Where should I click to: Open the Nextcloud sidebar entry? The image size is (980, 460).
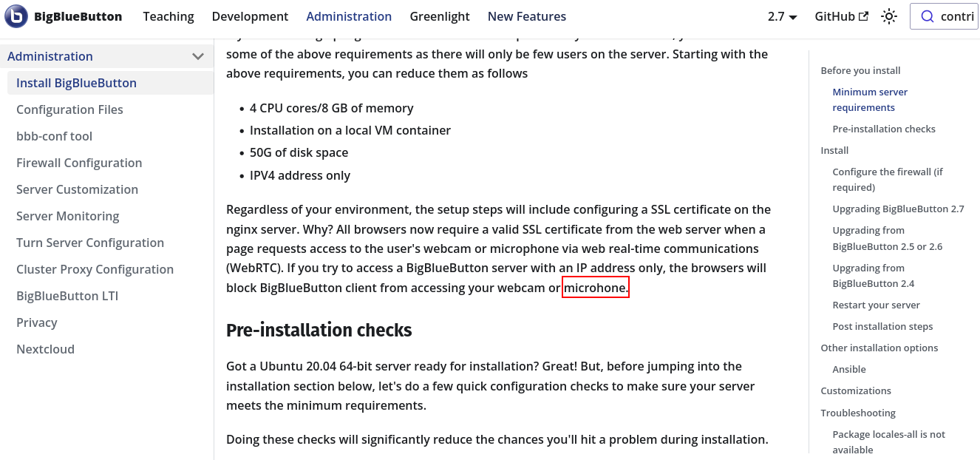tap(45, 348)
